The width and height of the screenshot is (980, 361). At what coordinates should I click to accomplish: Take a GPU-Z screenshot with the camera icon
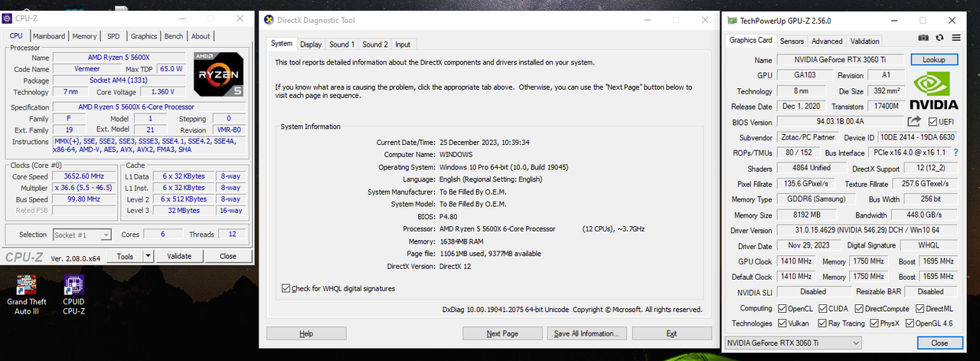tap(923, 37)
